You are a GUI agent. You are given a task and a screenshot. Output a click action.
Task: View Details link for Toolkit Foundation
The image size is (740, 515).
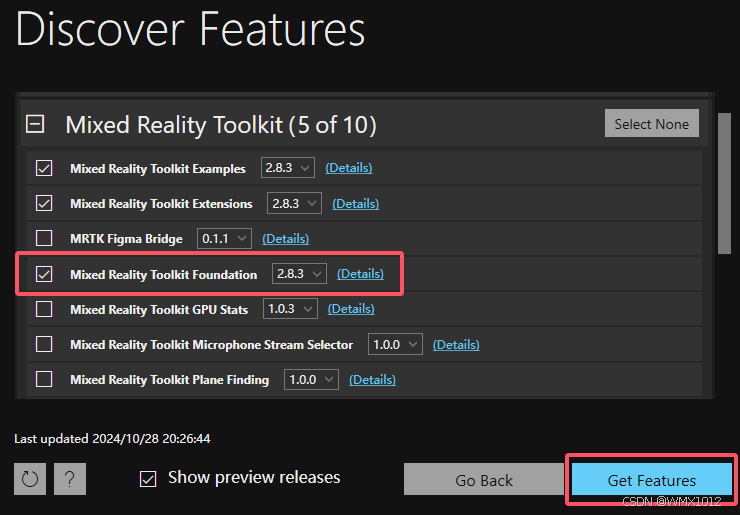360,274
